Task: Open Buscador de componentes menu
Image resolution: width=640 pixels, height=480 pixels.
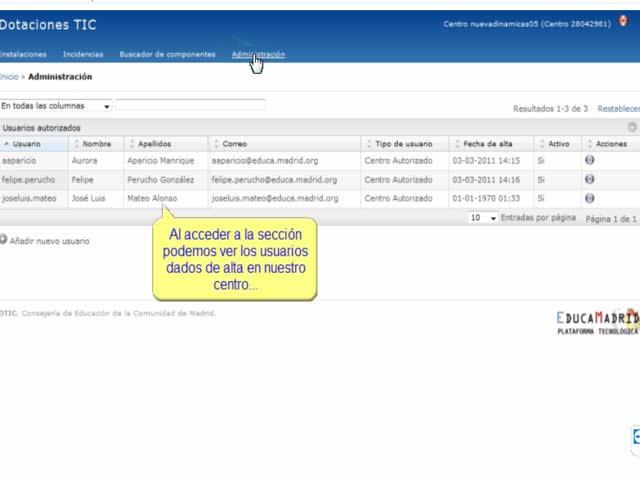Action: [167, 54]
